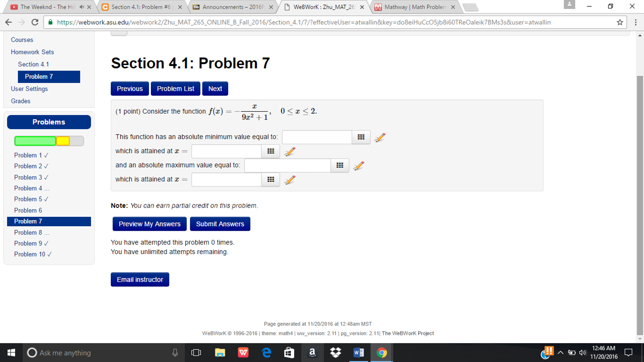Open the Problem List page
The width and height of the screenshot is (644, 362).
click(176, 88)
